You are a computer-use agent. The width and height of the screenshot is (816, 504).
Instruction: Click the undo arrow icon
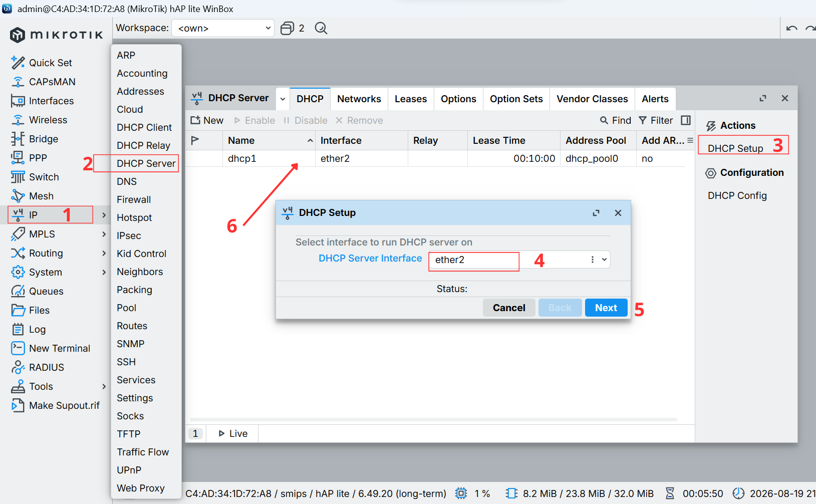pos(792,29)
